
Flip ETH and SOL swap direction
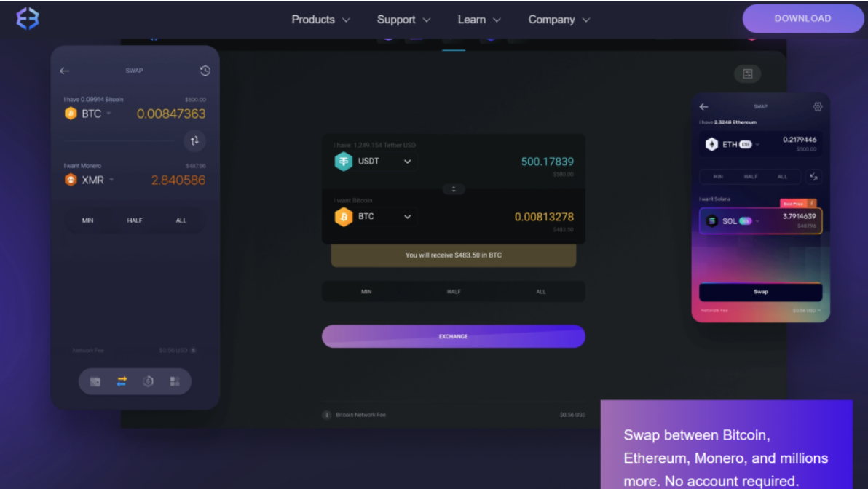click(x=813, y=176)
